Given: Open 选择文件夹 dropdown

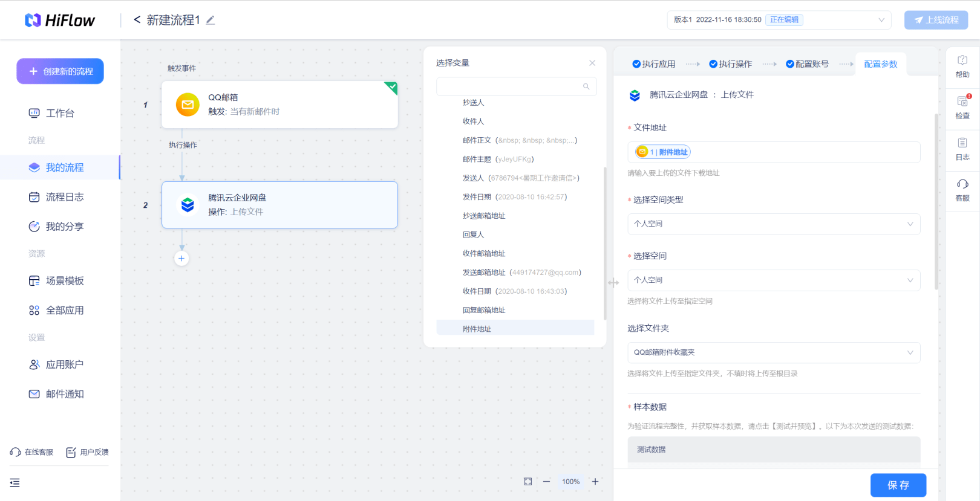Looking at the screenshot, I should [x=774, y=353].
